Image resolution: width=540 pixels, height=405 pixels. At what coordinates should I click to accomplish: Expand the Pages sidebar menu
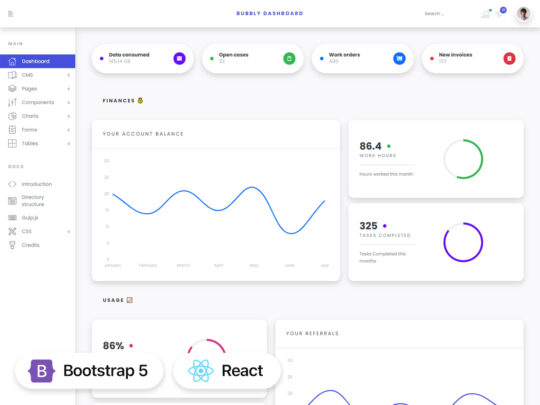(38, 89)
